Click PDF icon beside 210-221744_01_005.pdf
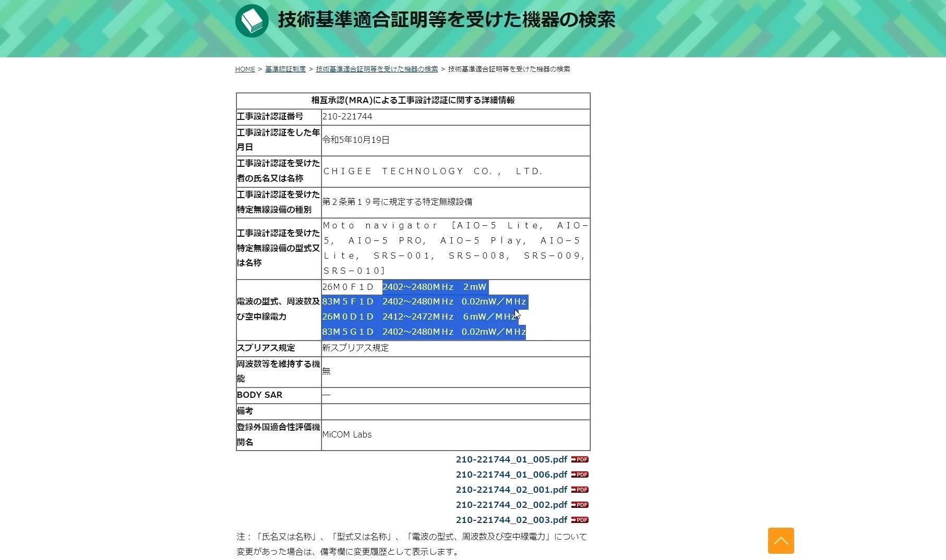946x560 pixels. click(x=580, y=459)
